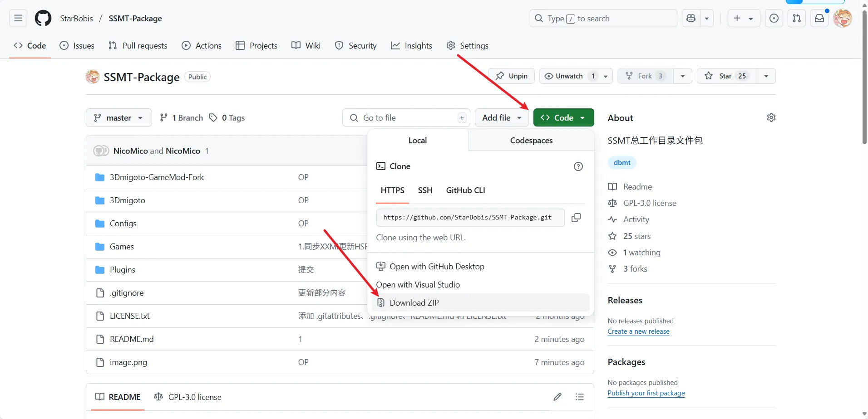Open the Activity link in About
The height and width of the screenshot is (419, 868).
pyautogui.click(x=629, y=219)
